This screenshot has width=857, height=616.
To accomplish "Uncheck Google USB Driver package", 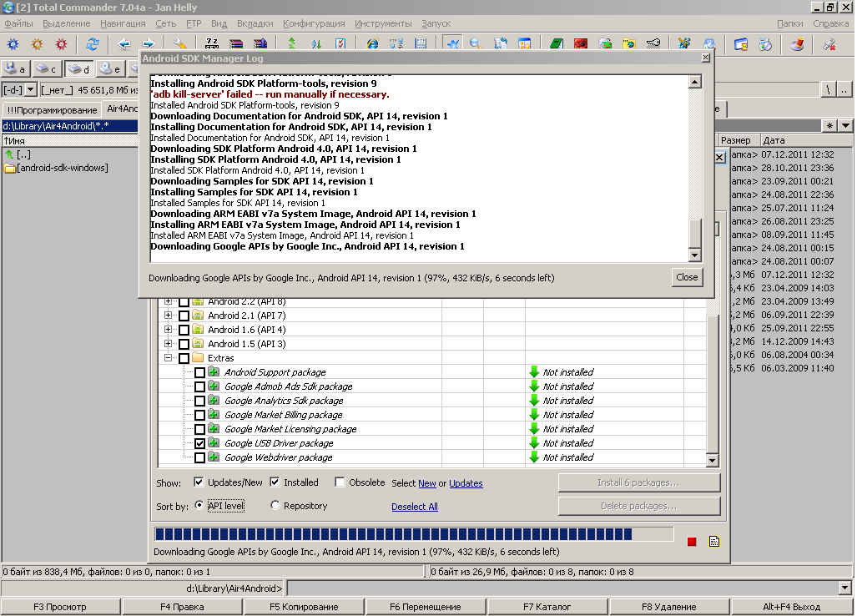I will tap(200, 443).
